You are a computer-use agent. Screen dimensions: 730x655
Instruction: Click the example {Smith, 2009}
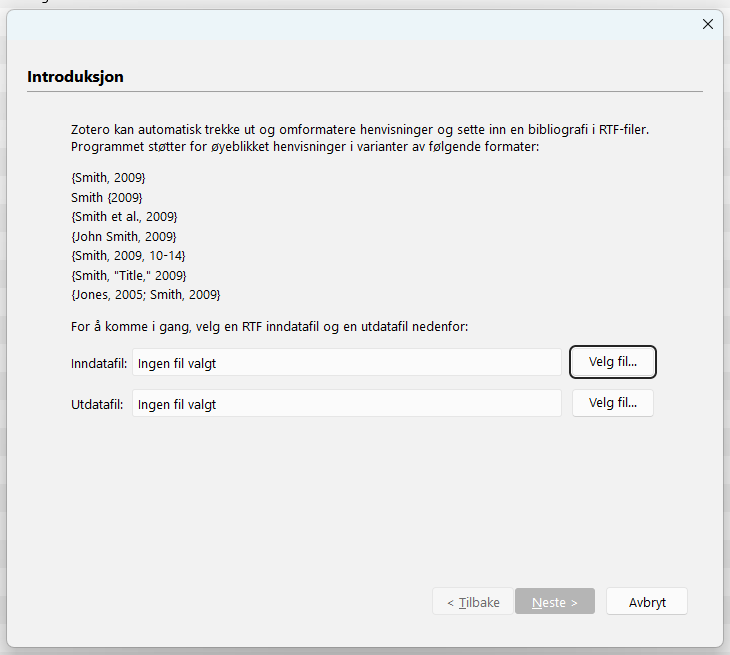pos(108,178)
